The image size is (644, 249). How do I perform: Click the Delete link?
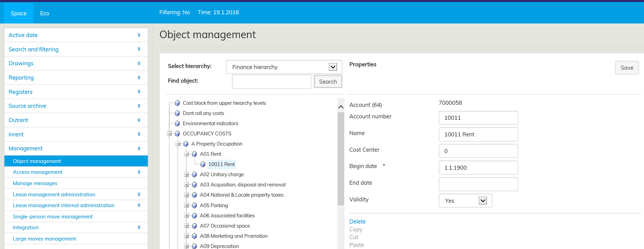(x=357, y=221)
